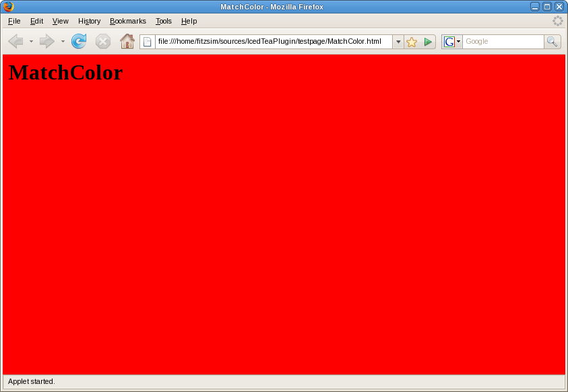Open the File menu
This screenshot has height=392, width=568.
pyautogui.click(x=14, y=21)
